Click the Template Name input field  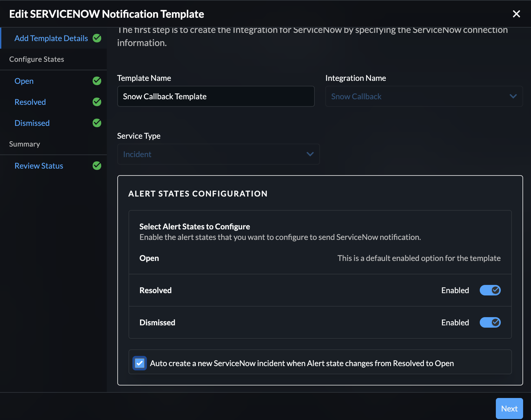[216, 96]
